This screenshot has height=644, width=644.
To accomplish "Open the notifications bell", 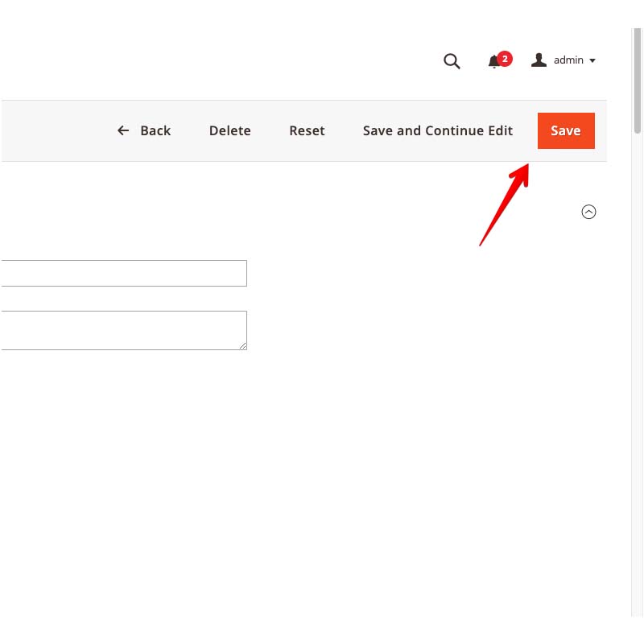I will (x=494, y=62).
